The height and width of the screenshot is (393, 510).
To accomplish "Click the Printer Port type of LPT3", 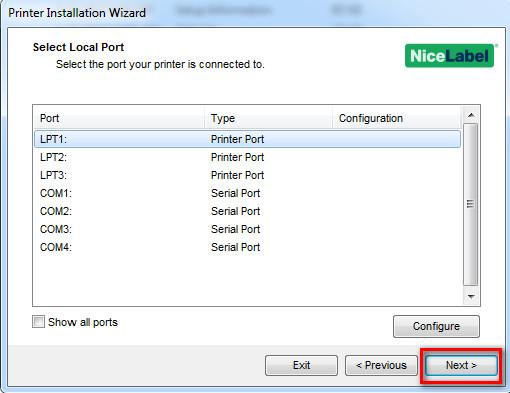I will tap(237, 175).
